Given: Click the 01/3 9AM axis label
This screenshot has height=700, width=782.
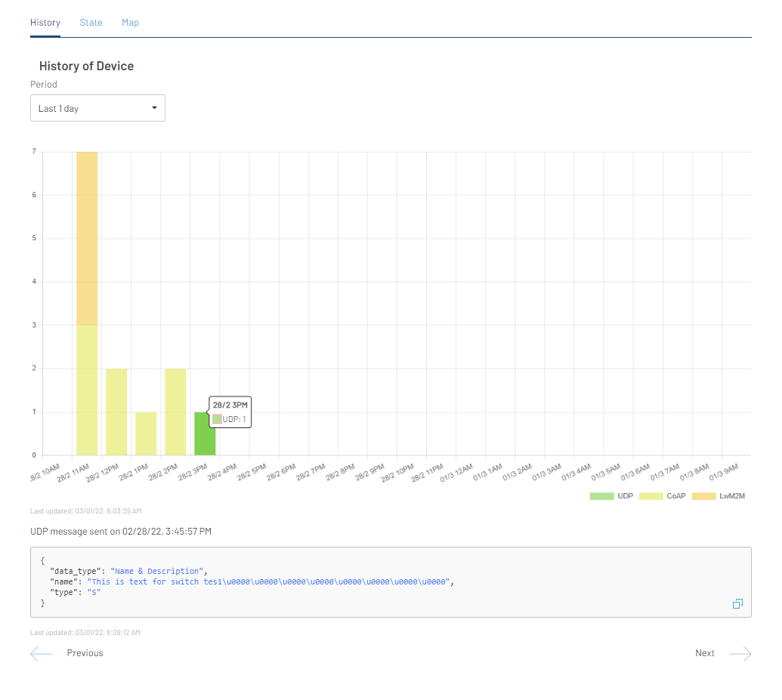Looking at the screenshot, I should pyautogui.click(x=723, y=472).
